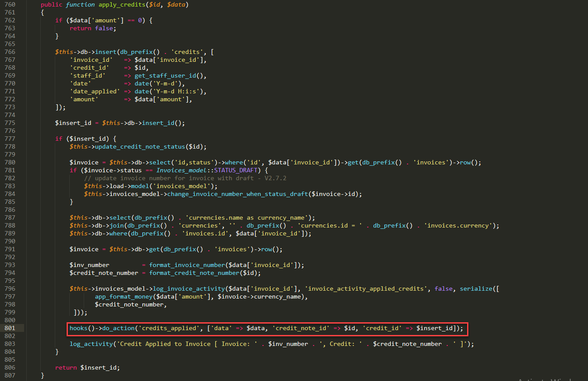Click the hooks() call on highlighted line
This screenshot has height=381, width=588.
(79, 328)
